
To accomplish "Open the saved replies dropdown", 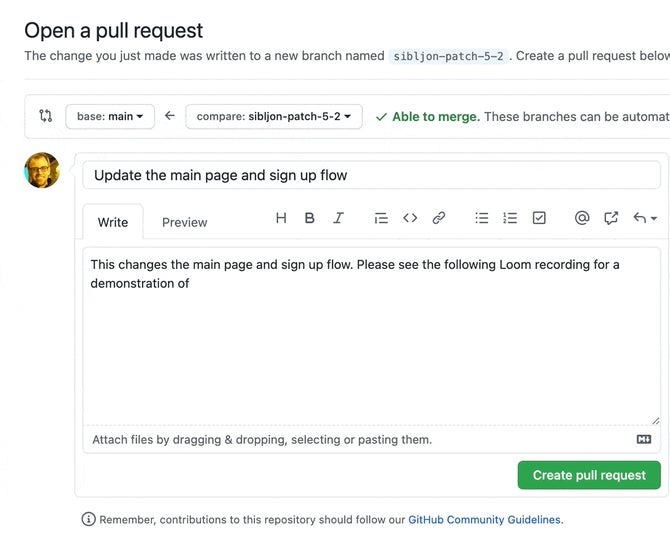I will click(x=644, y=218).
